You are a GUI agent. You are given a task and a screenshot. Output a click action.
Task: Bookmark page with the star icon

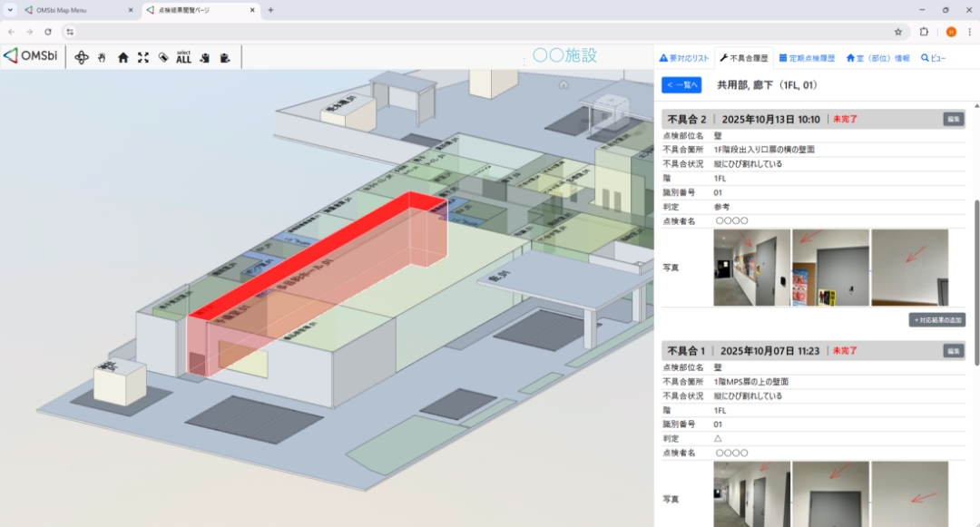[x=898, y=31]
